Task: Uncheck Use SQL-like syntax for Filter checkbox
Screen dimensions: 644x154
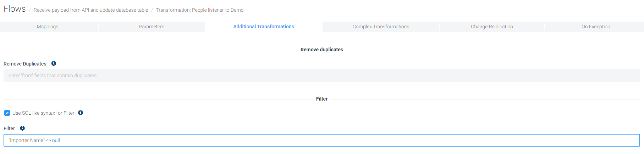Action: (x=7, y=113)
